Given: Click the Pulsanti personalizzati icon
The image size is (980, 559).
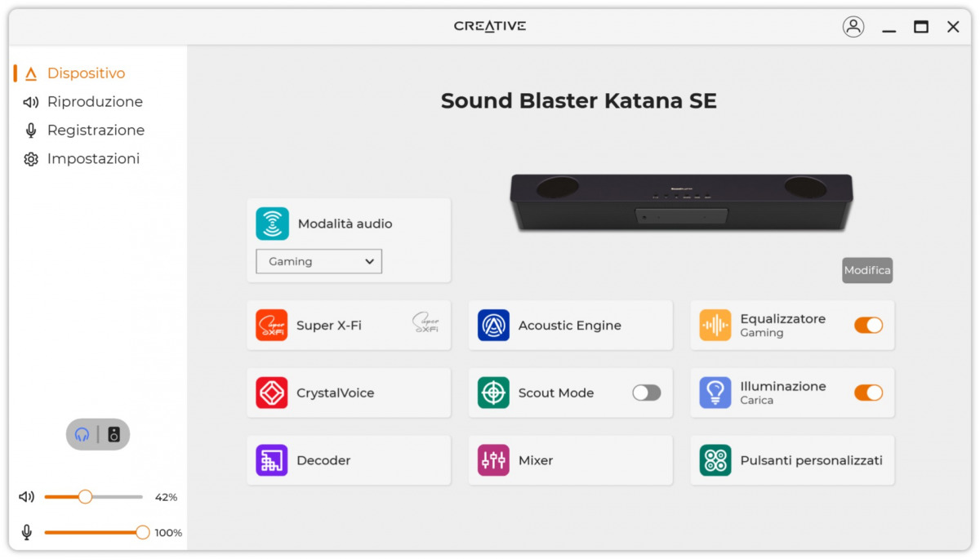Looking at the screenshot, I should (715, 460).
